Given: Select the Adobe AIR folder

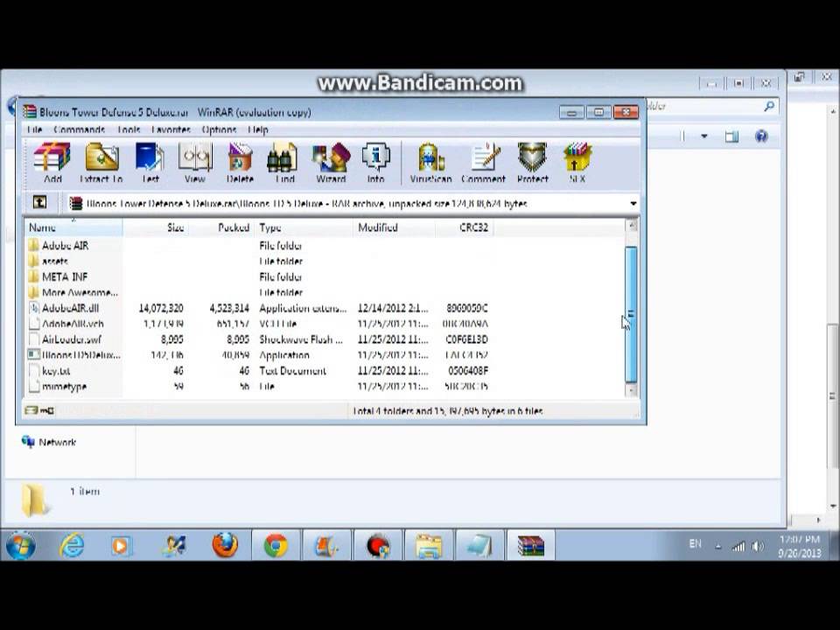Looking at the screenshot, I should click(58, 245).
